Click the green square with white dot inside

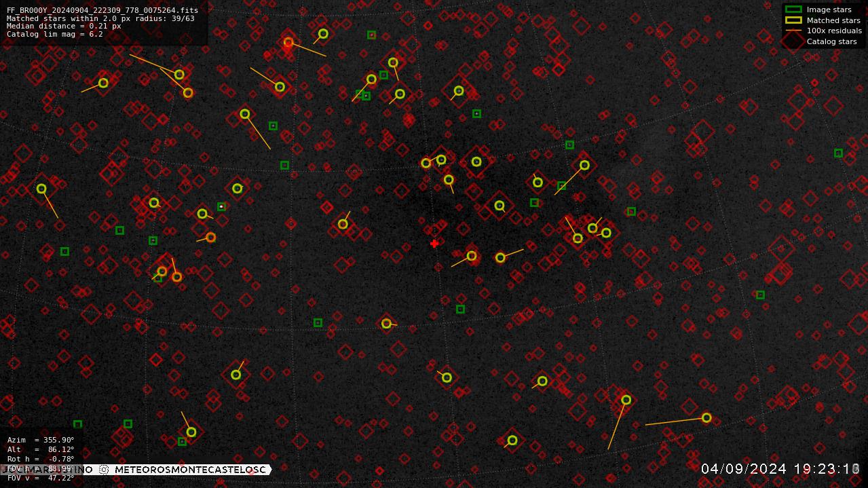point(221,206)
